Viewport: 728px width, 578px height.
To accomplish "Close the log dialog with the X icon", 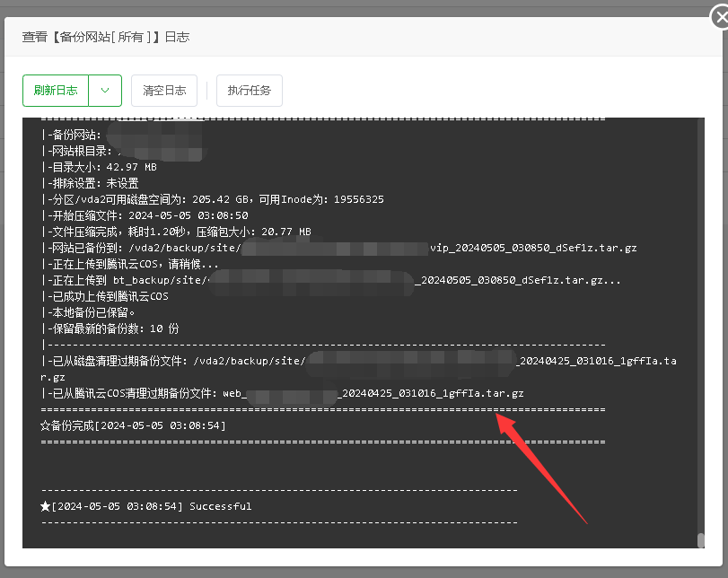I will tap(721, 18).
